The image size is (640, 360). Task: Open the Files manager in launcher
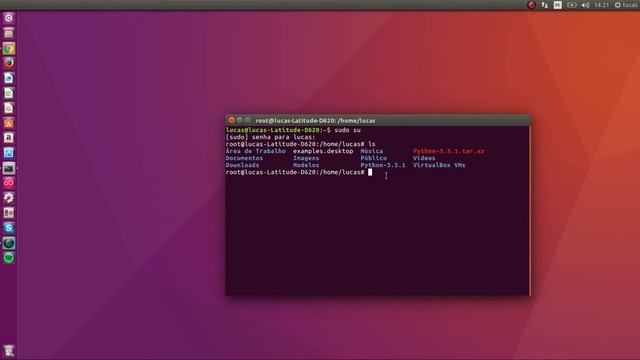pos(9,33)
